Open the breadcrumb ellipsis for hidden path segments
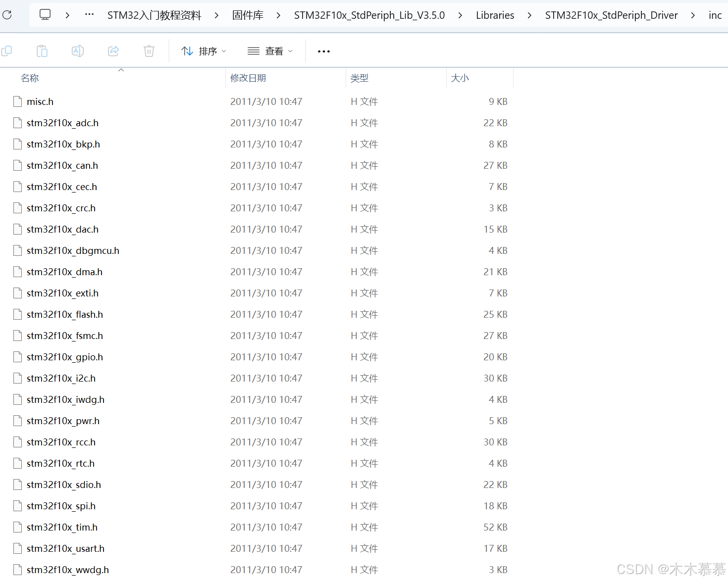The image size is (728, 582). (89, 15)
